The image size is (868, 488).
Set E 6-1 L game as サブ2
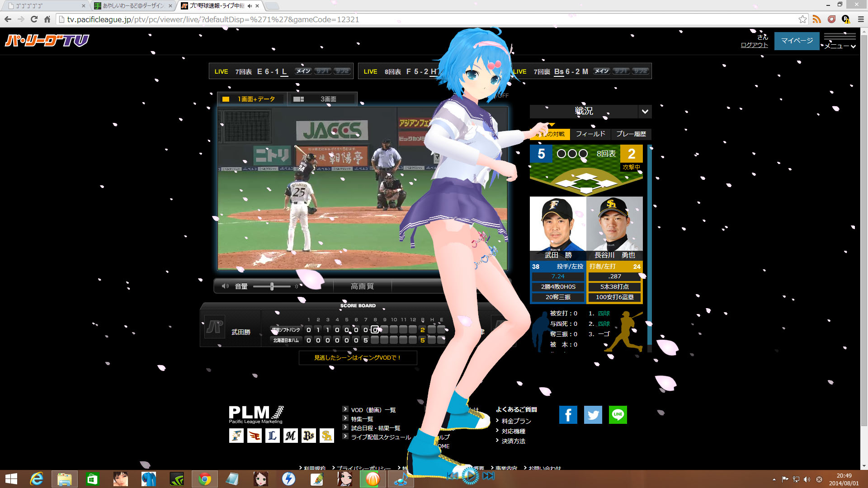click(x=342, y=71)
